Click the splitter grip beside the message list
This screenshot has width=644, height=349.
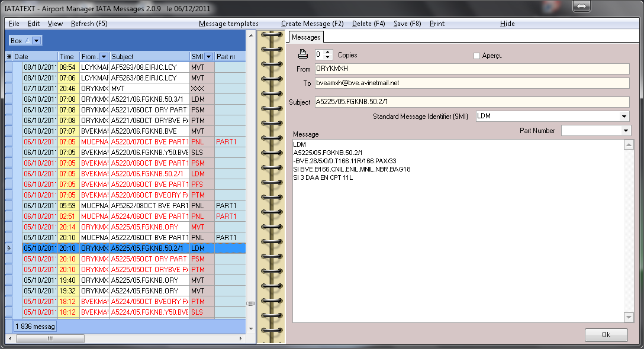coord(250,303)
